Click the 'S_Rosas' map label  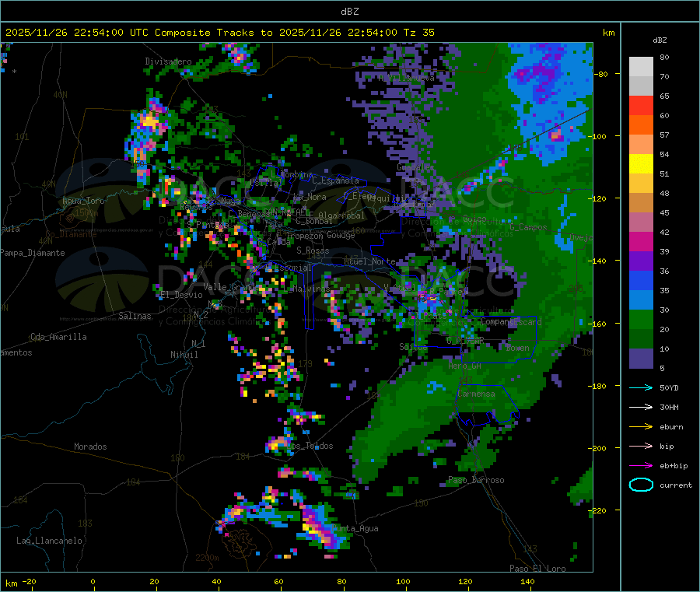pos(313,250)
